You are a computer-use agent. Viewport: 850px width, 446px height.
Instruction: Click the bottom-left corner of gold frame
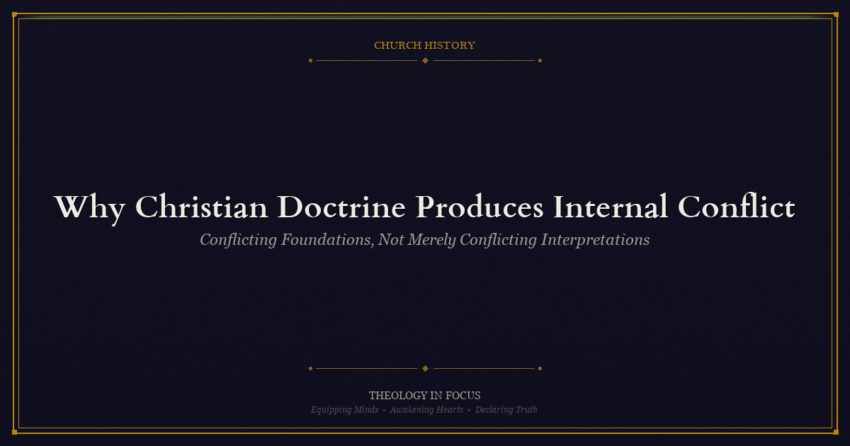coord(14,431)
